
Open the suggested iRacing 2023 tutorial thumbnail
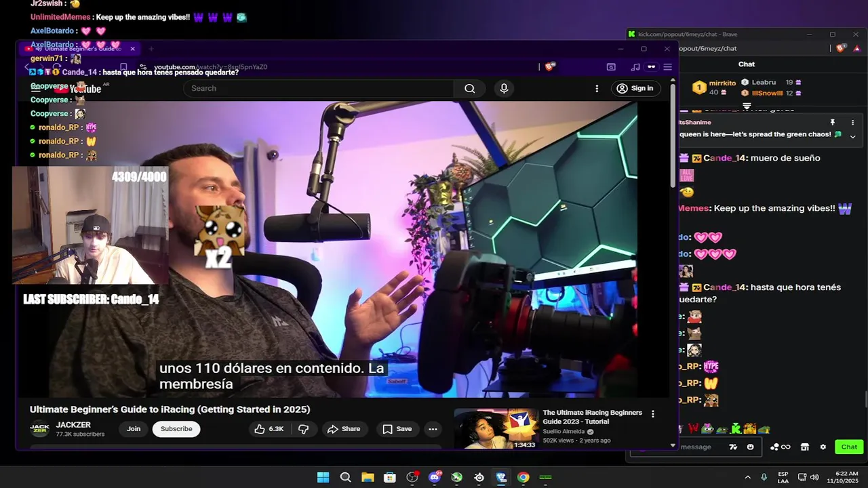coord(496,428)
